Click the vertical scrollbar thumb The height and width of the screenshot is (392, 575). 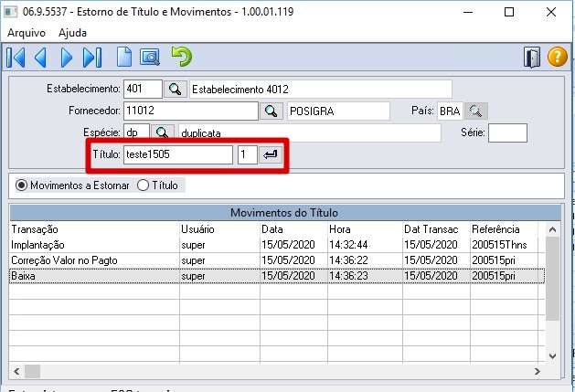tap(553, 279)
